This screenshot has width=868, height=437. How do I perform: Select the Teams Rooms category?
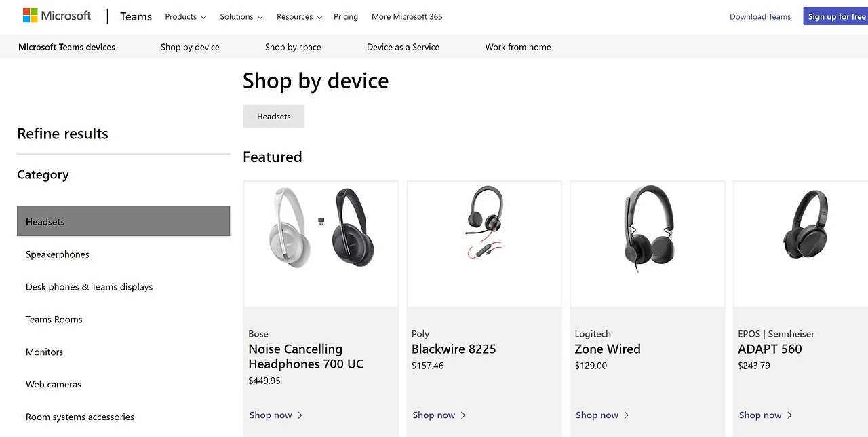coord(54,319)
